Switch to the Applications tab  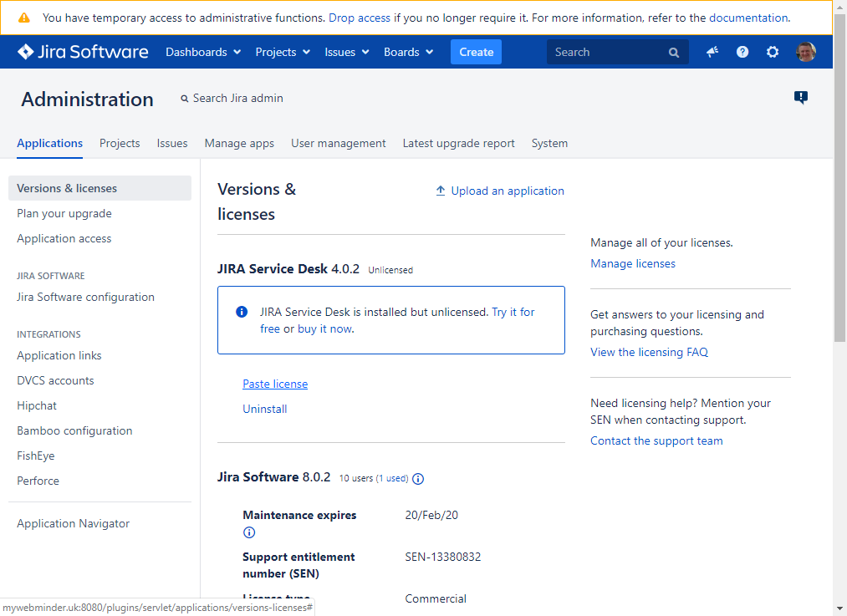pos(49,143)
